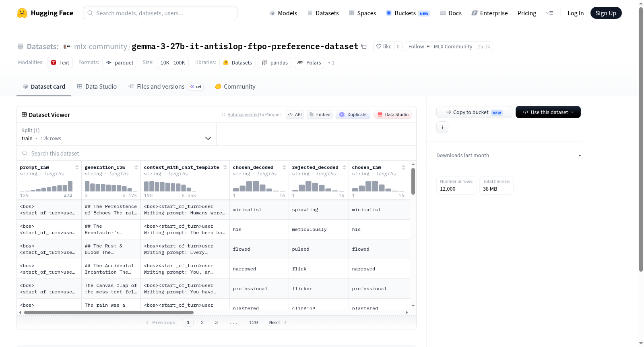
Task: Click the table vertical scrollbar thumb
Action: [x=413, y=181]
